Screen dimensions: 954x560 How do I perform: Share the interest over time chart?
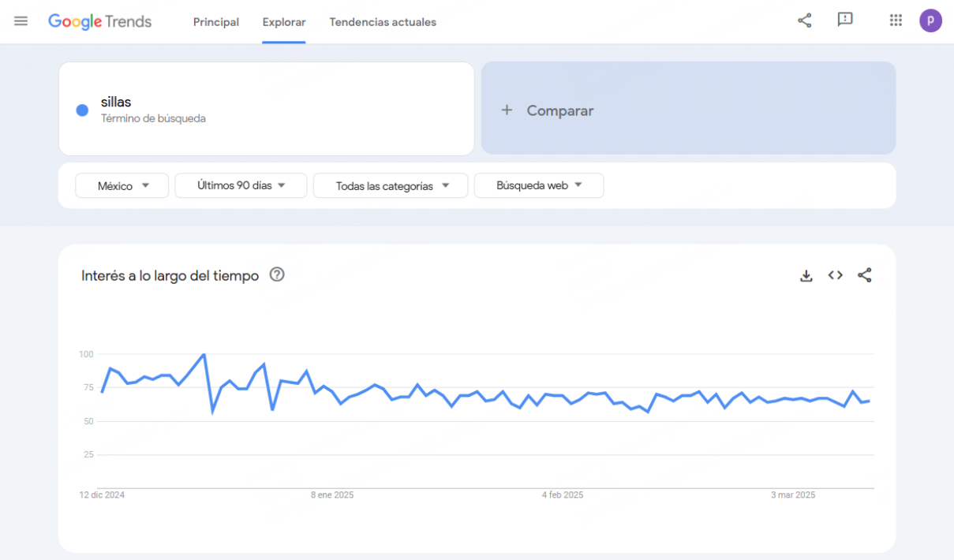coord(865,275)
